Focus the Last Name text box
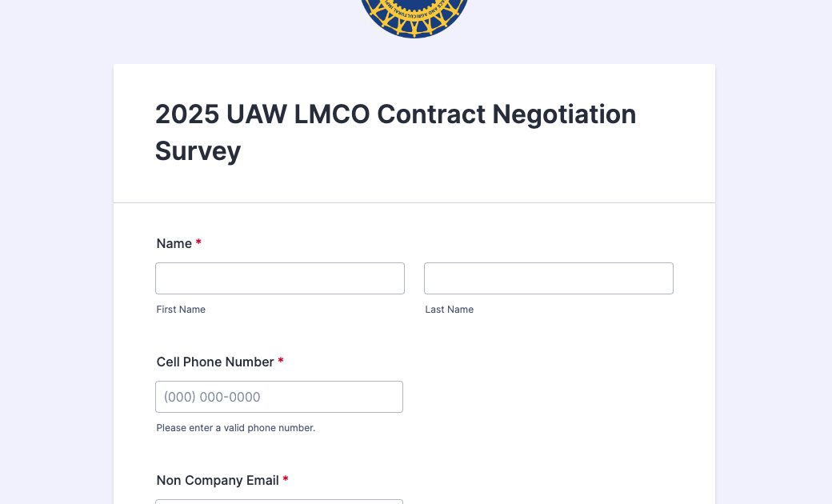832x504 pixels. [x=549, y=278]
